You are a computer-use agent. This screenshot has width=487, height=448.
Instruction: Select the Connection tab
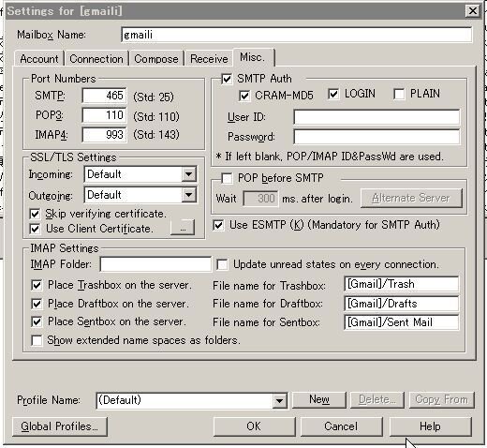tap(96, 59)
